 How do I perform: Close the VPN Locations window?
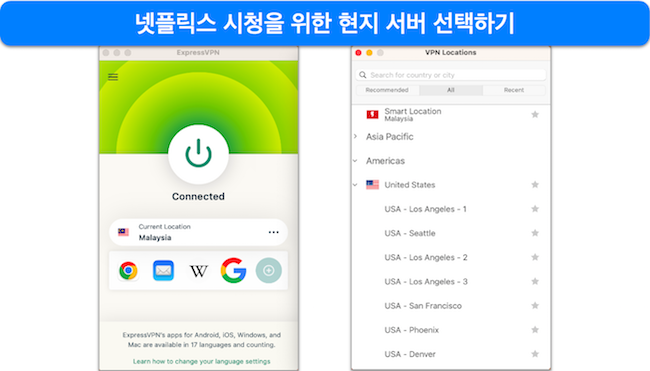[x=359, y=53]
